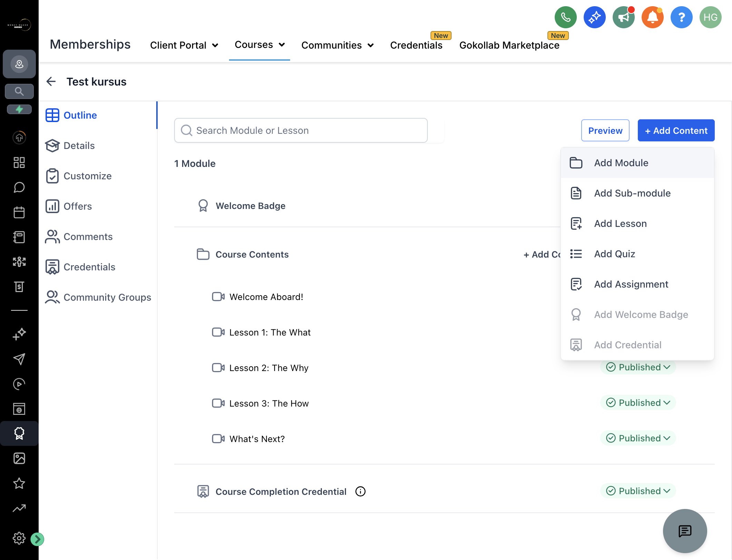Viewport: 732px width, 560px height.
Task: Click the floating chat widget button
Action: click(x=685, y=531)
